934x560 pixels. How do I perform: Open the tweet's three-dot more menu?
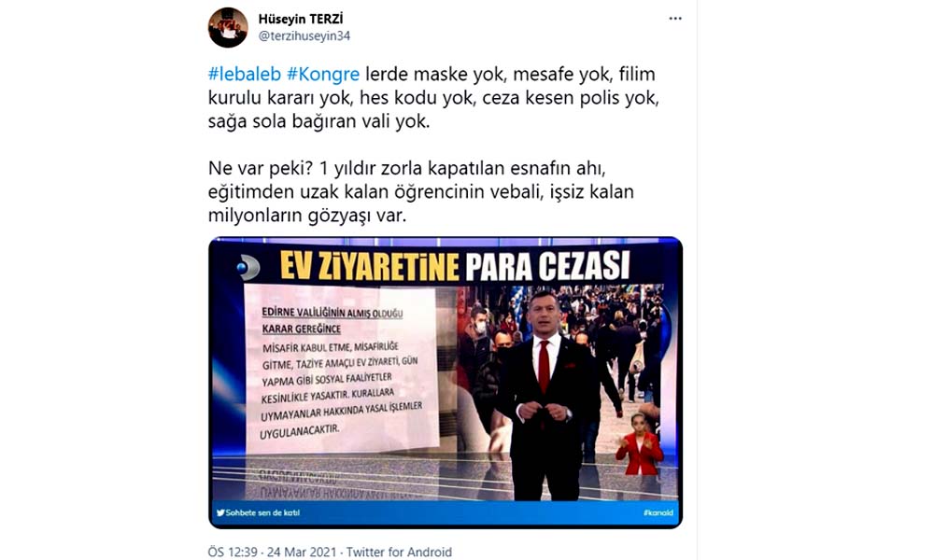pyautogui.click(x=675, y=19)
